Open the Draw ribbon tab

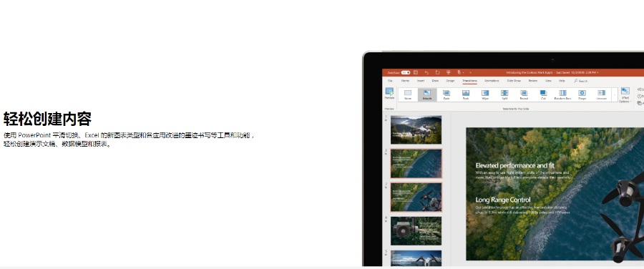tap(435, 81)
